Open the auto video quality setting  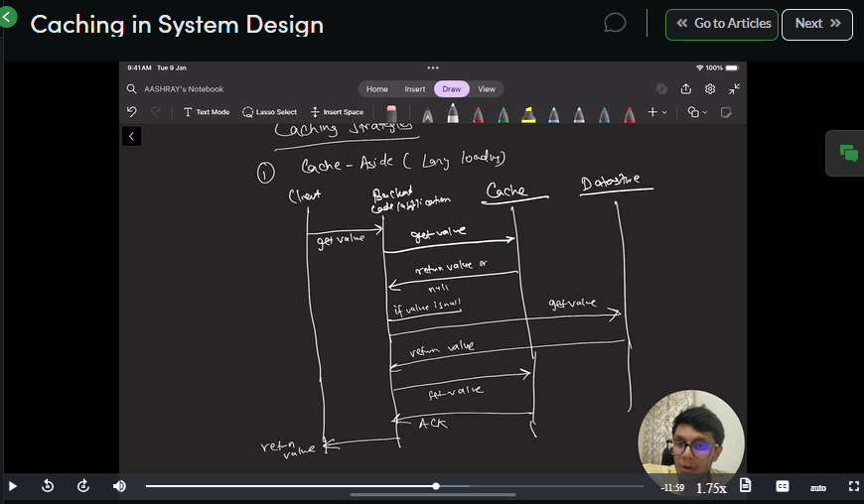(x=817, y=488)
